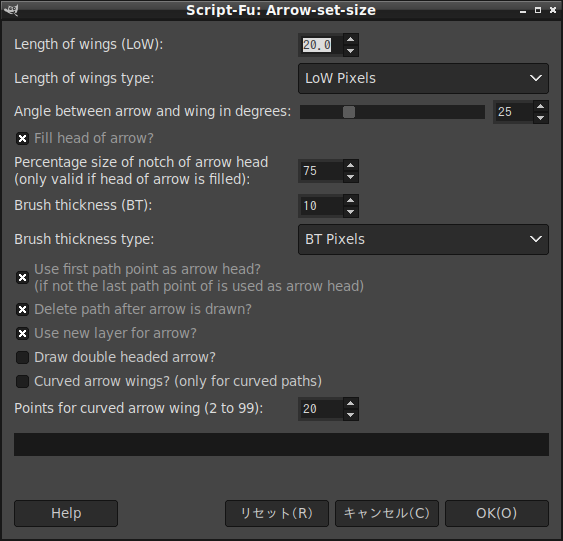Decrease angle value with down arrow
This screenshot has height=541, width=563.
pos(540,118)
